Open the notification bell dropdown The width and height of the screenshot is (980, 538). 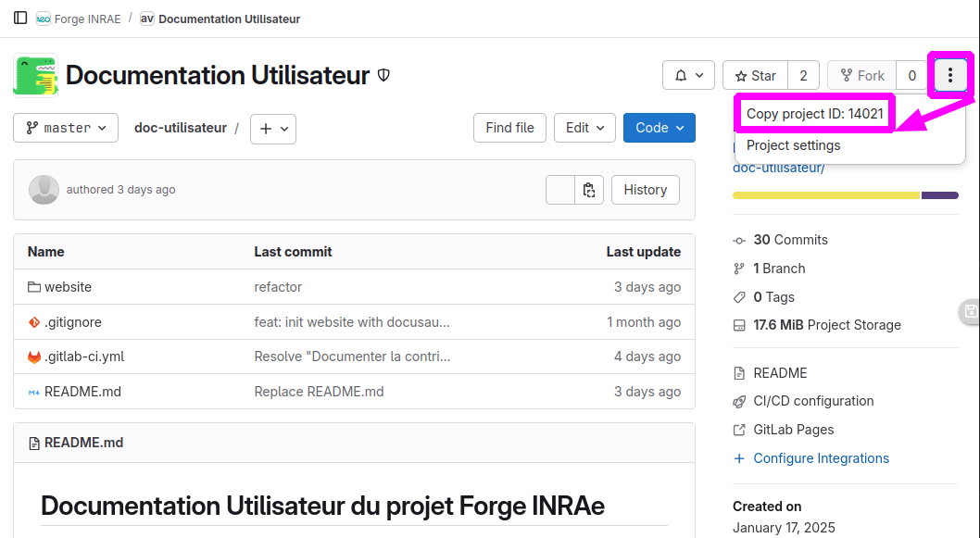point(688,76)
